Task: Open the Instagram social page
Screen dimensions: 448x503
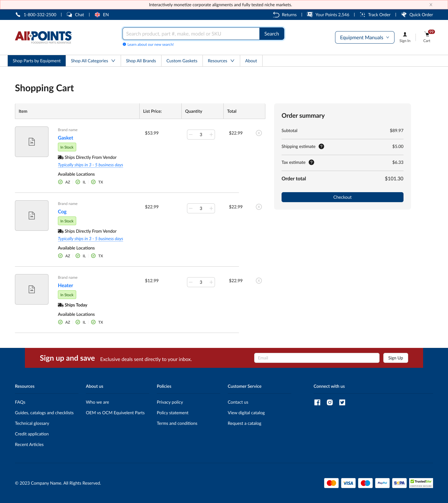Action: point(329,402)
